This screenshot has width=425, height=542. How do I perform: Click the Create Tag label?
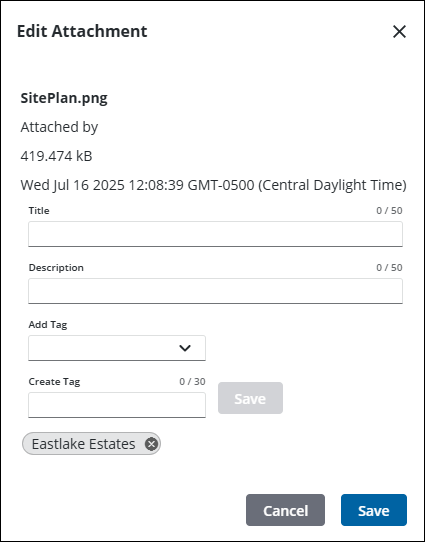tap(54, 382)
